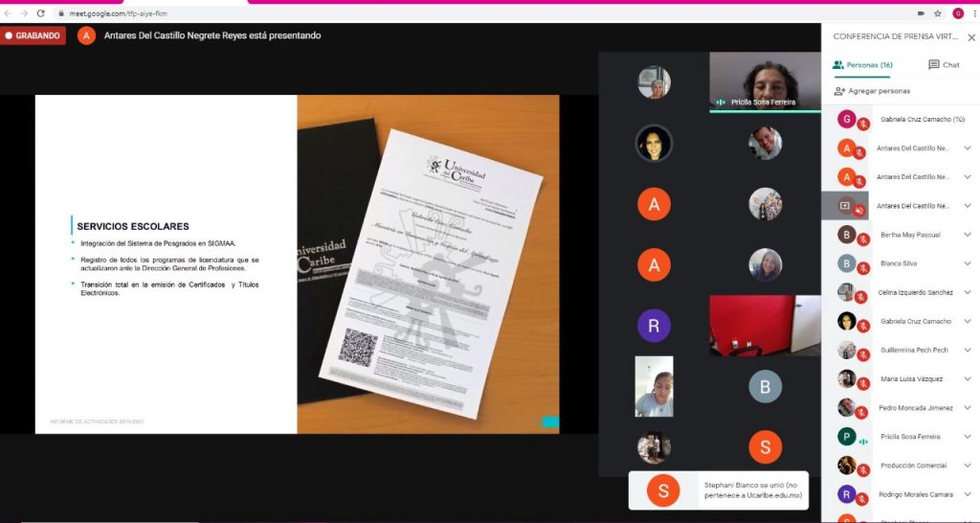Select the Personas (16) tab

(x=862, y=65)
